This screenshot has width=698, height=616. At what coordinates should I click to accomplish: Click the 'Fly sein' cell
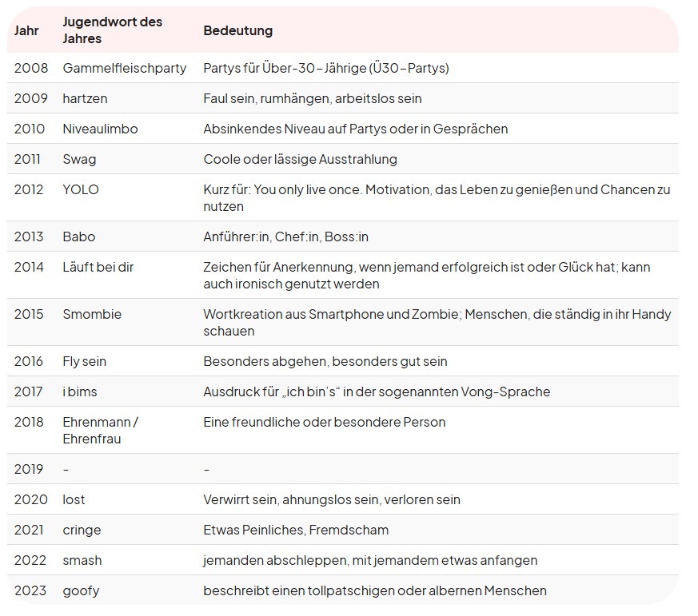pos(84,361)
